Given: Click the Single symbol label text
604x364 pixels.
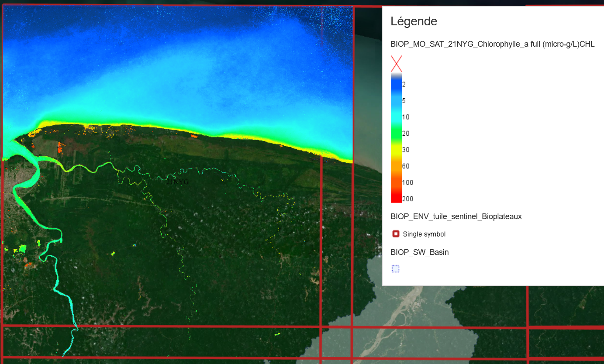Looking at the screenshot, I should pos(424,234).
